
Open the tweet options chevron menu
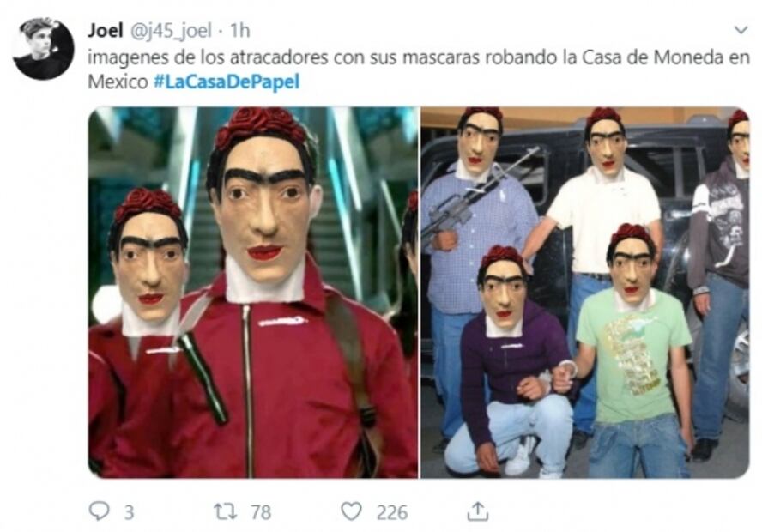coord(741,30)
